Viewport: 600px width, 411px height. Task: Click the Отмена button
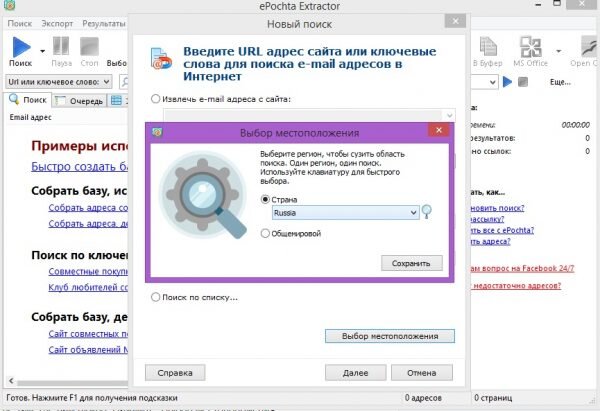click(422, 372)
